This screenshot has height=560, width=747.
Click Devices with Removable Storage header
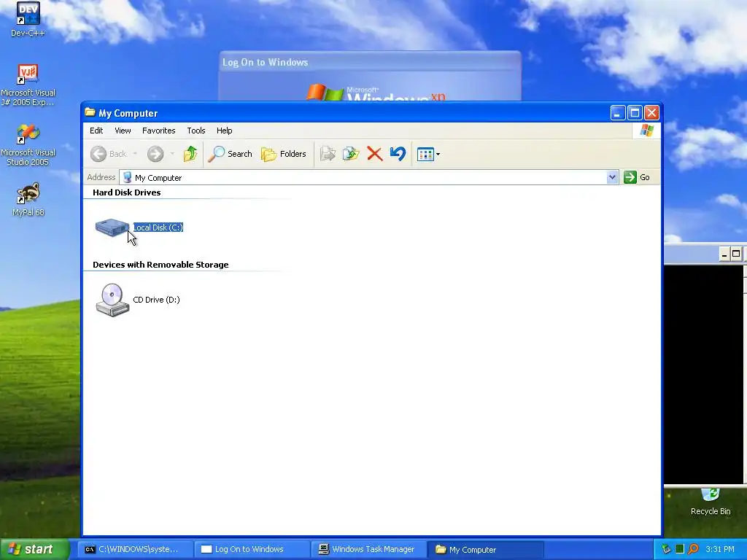[160, 265]
